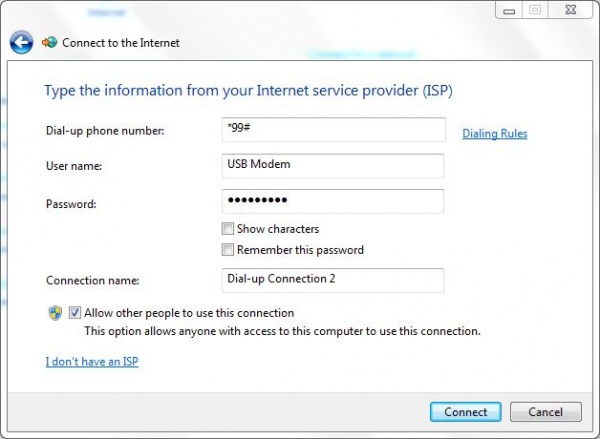
Task: Click the UAC shield icon
Action: pyautogui.click(x=56, y=313)
